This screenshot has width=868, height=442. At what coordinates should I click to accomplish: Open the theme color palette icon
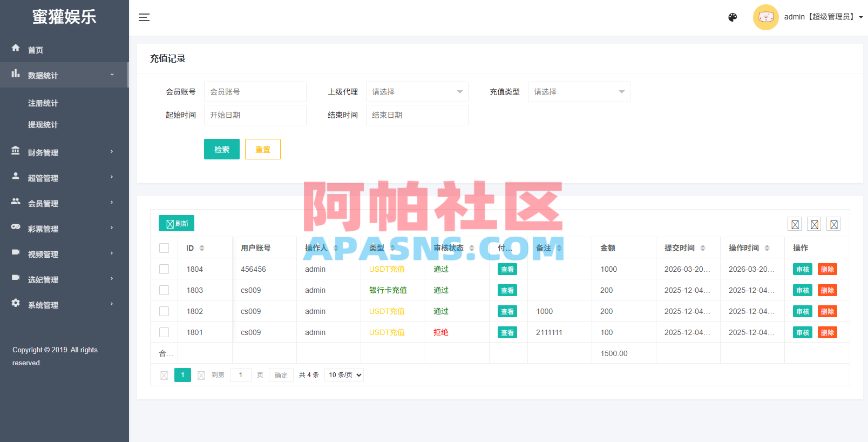pyautogui.click(x=733, y=17)
